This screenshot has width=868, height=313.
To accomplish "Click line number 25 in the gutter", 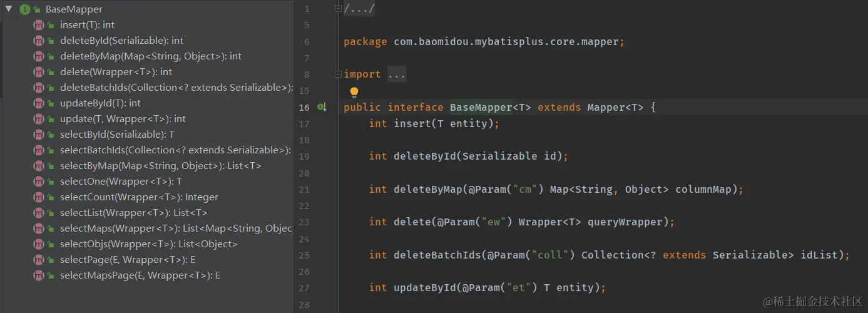I will pyautogui.click(x=304, y=255).
